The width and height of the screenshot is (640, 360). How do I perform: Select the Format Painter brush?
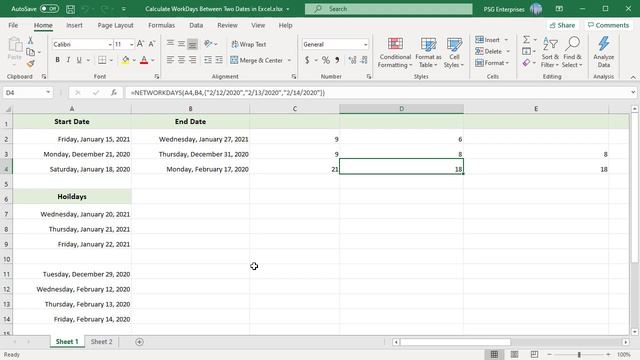point(30,64)
